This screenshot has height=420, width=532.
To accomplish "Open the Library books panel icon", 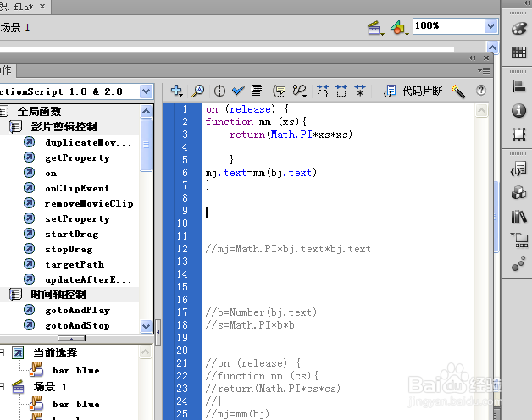I will click(x=518, y=216).
